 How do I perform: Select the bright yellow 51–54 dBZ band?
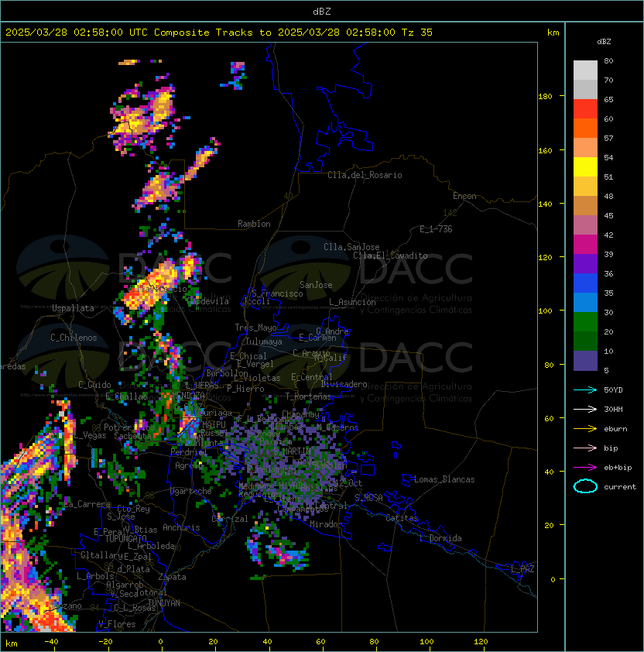pyautogui.click(x=585, y=166)
